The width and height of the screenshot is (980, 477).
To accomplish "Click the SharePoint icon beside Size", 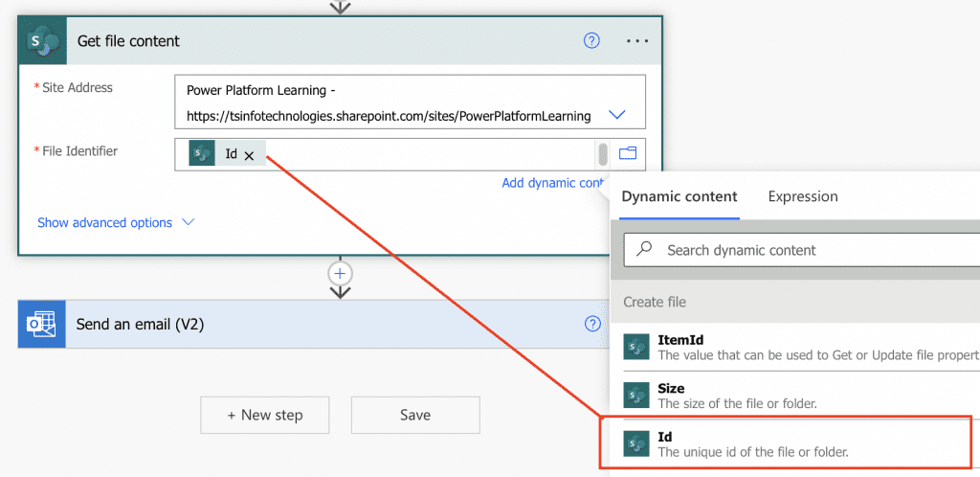I will pos(636,395).
